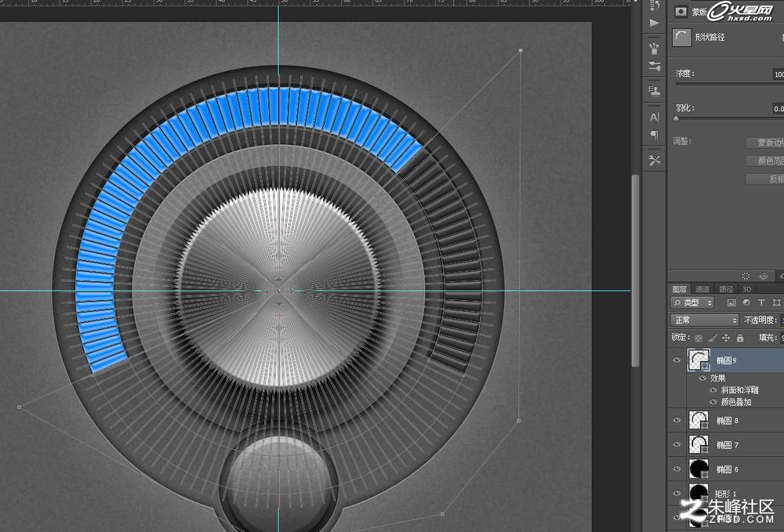Hide the 椭圆 8 layer eye

pyautogui.click(x=677, y=420)
